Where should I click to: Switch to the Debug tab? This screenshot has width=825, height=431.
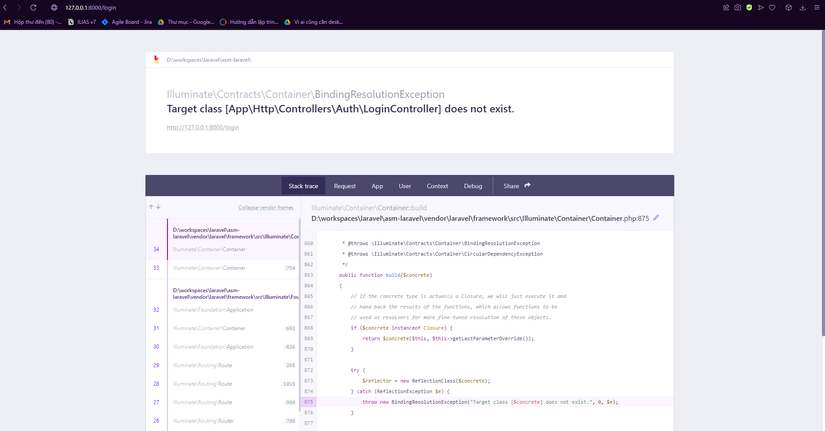473,186
